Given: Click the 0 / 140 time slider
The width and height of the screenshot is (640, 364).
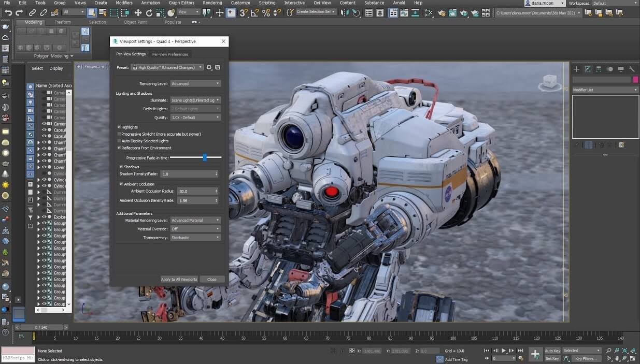Looking at the screenshot, I should click(41, 327).
